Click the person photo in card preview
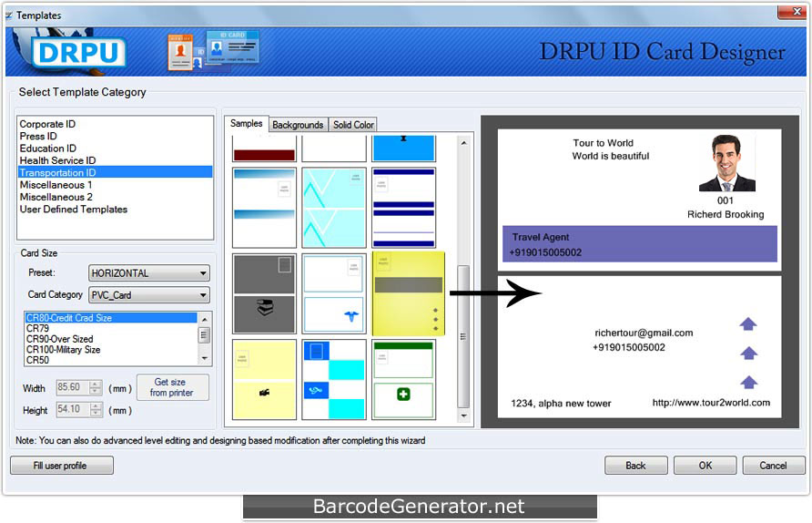Screen dimensions: 812x523 point(727,163)
